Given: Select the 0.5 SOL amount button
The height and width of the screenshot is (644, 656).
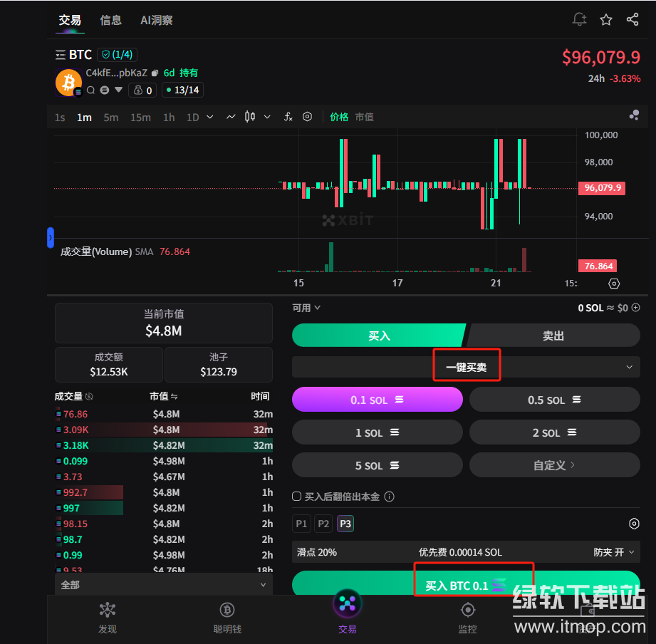Looking at the screenshot, I should [554, 400].
